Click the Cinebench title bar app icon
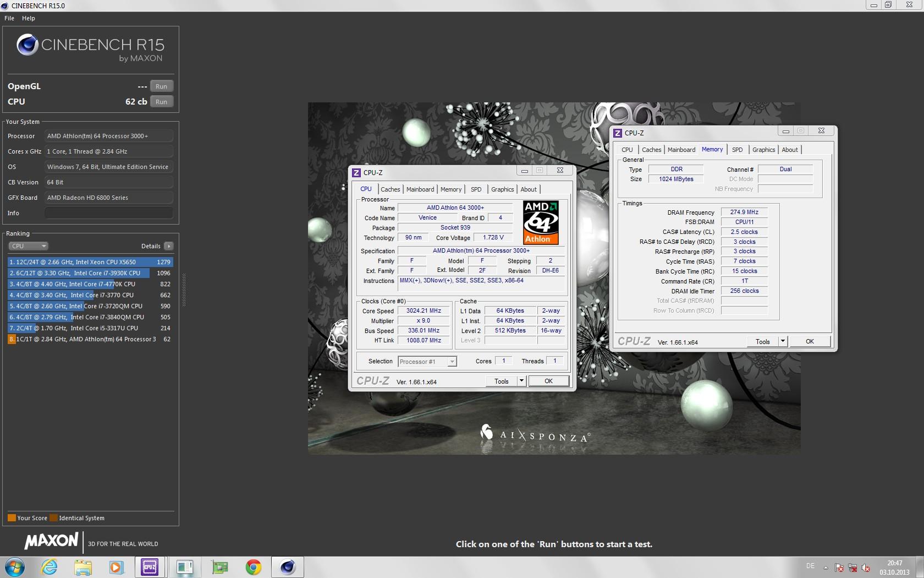 5,6
